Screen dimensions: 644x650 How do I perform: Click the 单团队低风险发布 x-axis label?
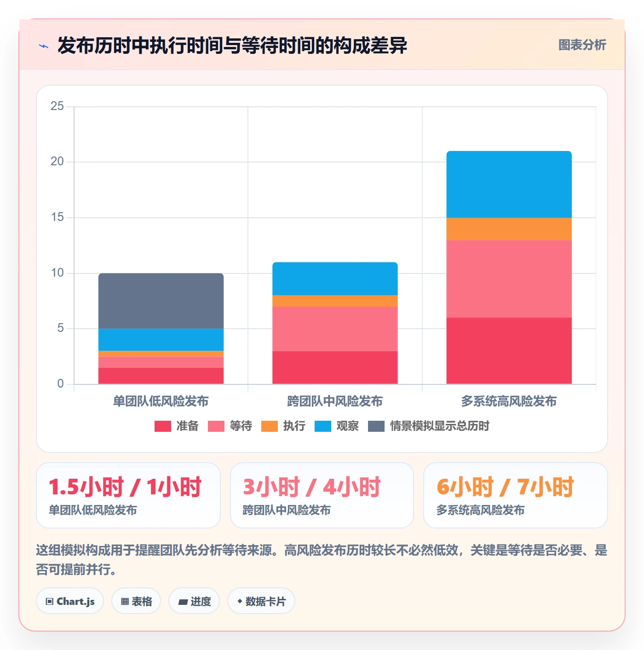coord(161,401)
